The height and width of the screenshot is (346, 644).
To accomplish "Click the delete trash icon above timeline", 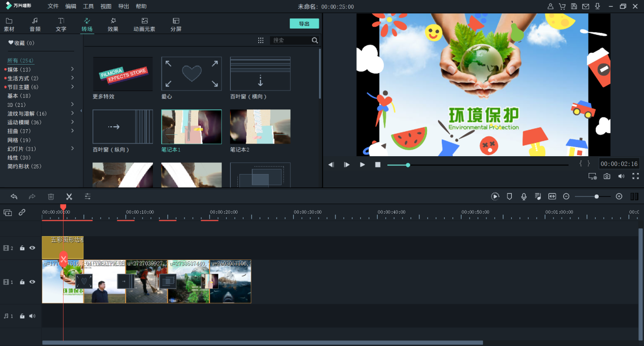I will tap(51, 196).
